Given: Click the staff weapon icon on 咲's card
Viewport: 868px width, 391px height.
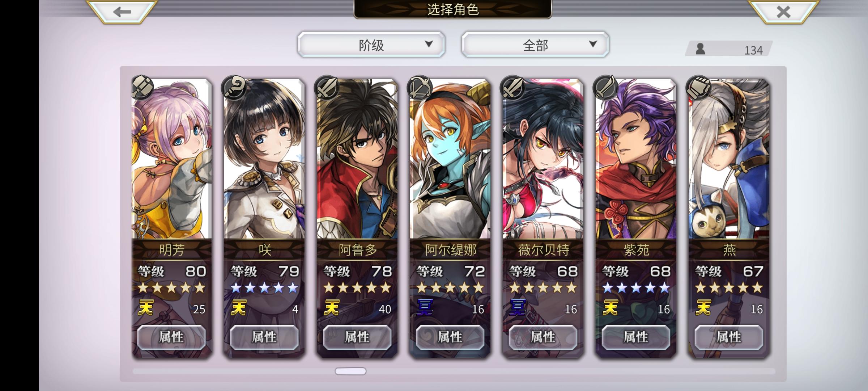Looking at the screenshot, I should 234,88.
